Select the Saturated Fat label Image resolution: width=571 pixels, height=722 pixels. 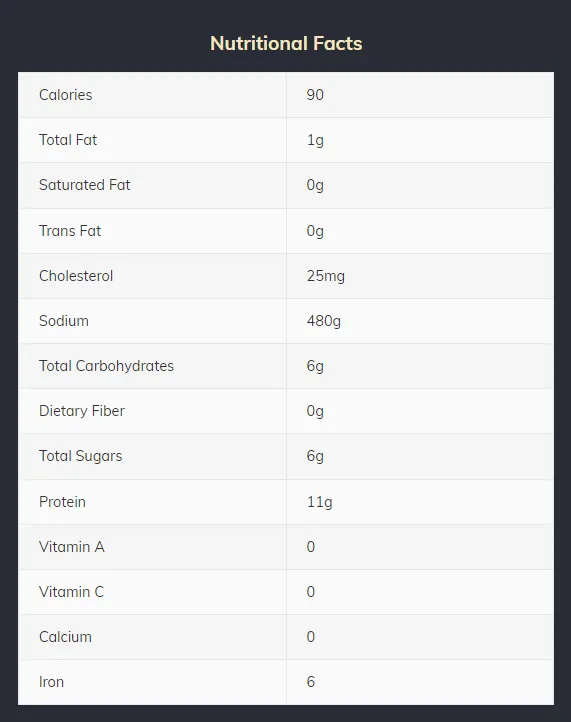tap(84, 185)
